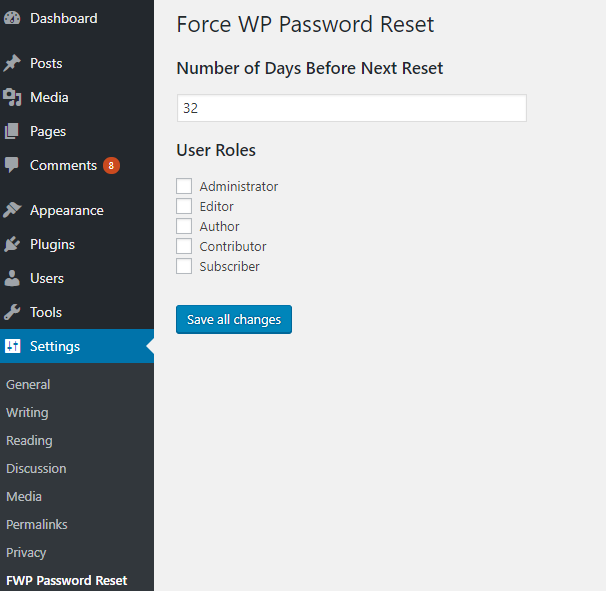Click the Media library icon in sidebar
606x591 pixels.
pos(12,97)
